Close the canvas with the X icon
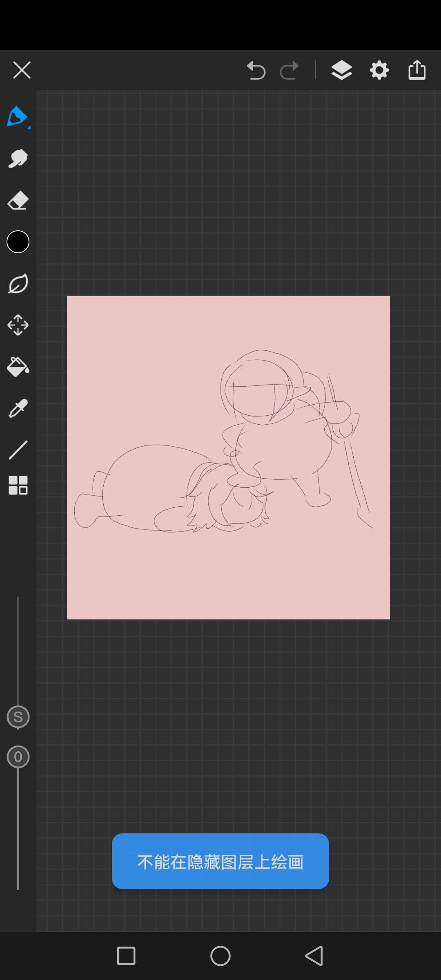Image resolution: width=441 pixels, height=980 pixels. click(22, 70)
